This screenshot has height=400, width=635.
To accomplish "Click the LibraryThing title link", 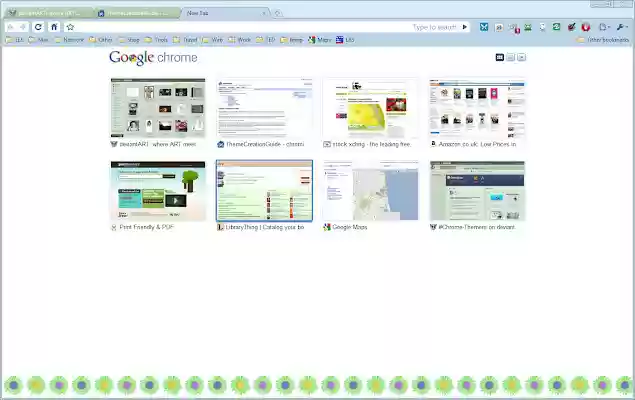I will click(x=260, y=227).
